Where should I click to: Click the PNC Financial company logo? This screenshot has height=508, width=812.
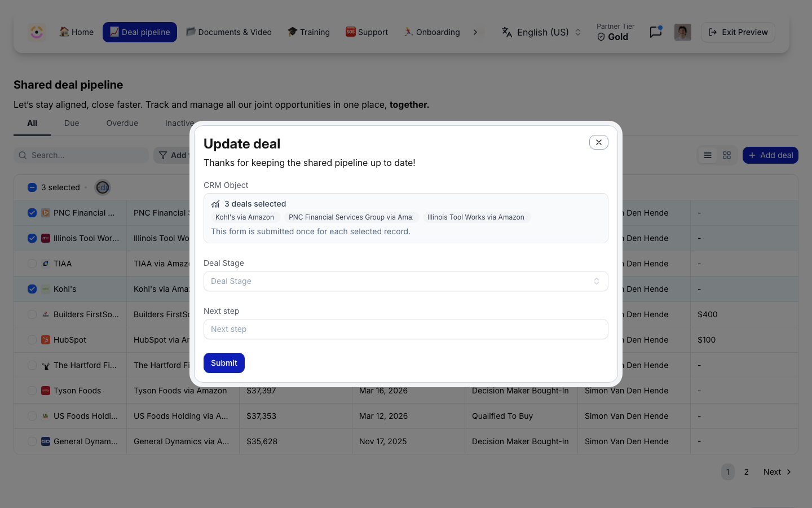[x=46, y=213]
